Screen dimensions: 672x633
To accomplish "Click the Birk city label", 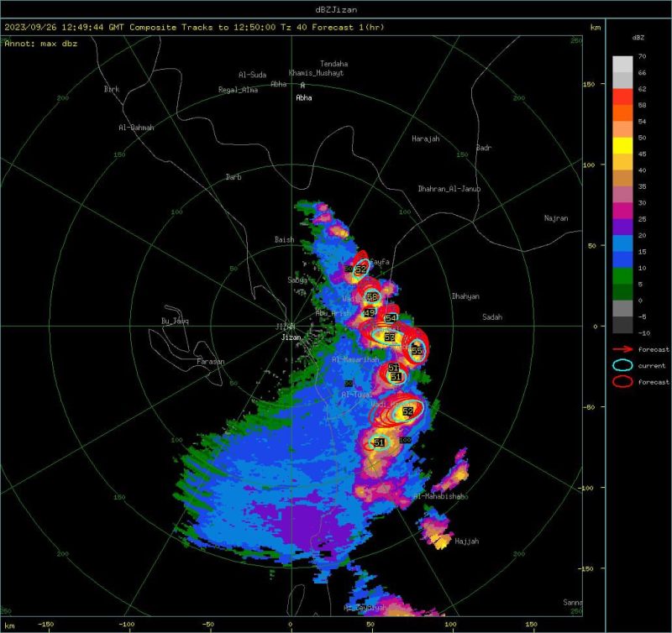I will [112, 89].
